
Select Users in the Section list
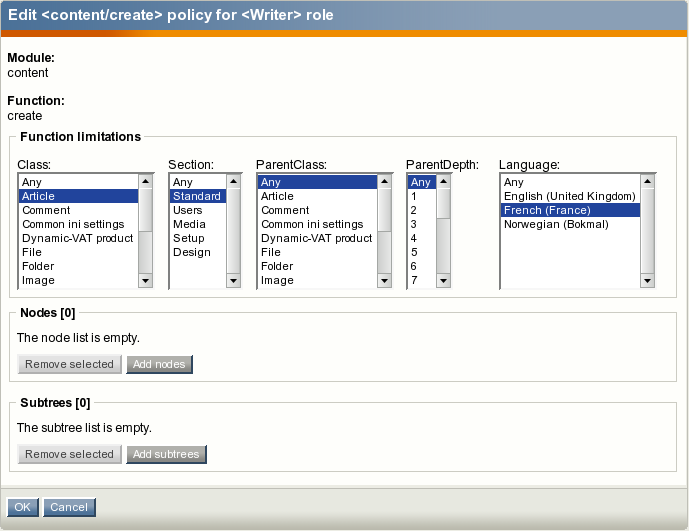(x=198, y=210)
